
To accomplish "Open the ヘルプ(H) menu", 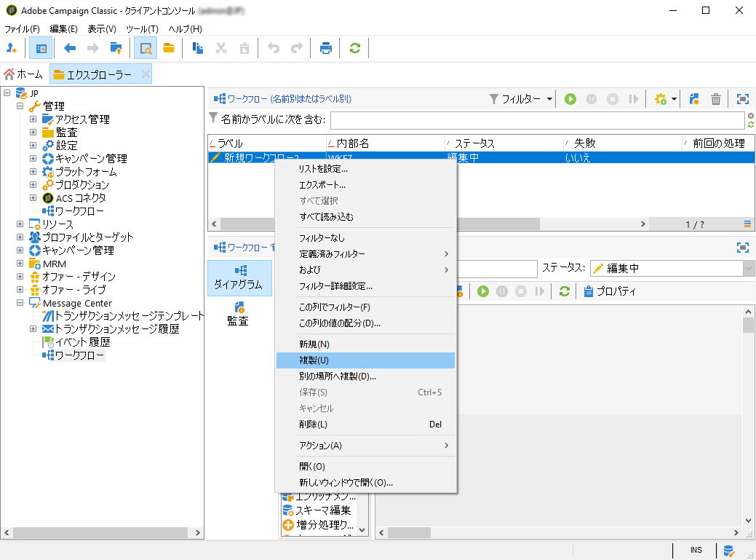I will tap(185, 29).
